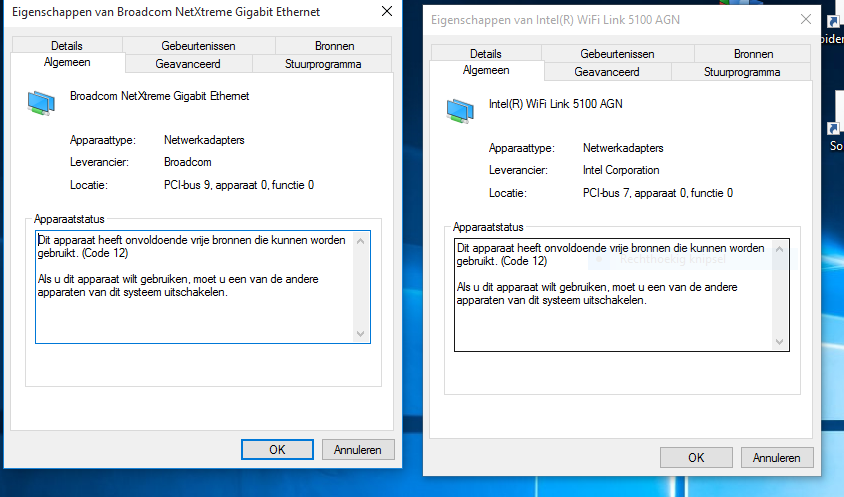844x497 pixels.
Task: Click the Broadcom network adapter icon
Action: 41,103
